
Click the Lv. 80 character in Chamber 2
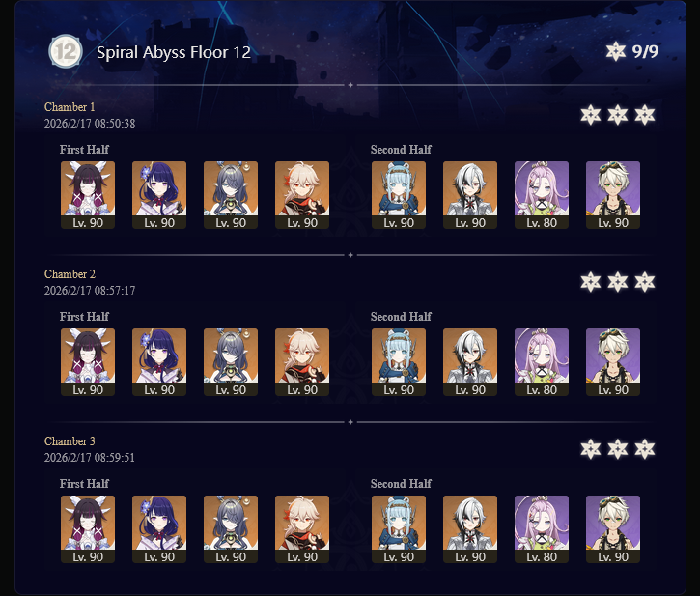542,362
